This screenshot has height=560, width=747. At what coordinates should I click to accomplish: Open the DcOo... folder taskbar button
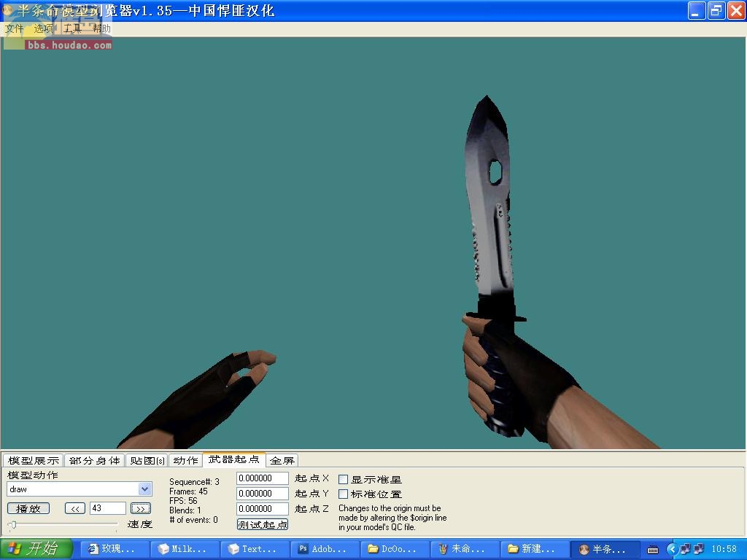click(x=396, y=549)
